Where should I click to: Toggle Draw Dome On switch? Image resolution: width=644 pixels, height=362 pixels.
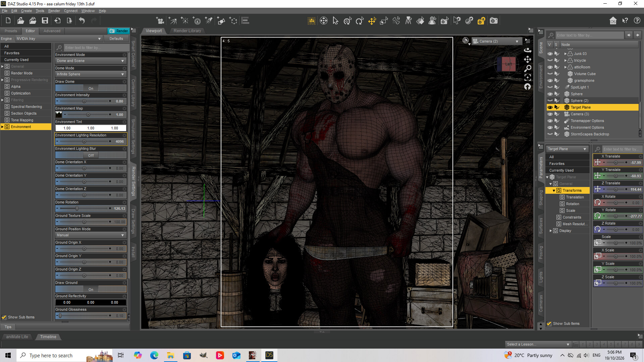[x=91, y=88]
